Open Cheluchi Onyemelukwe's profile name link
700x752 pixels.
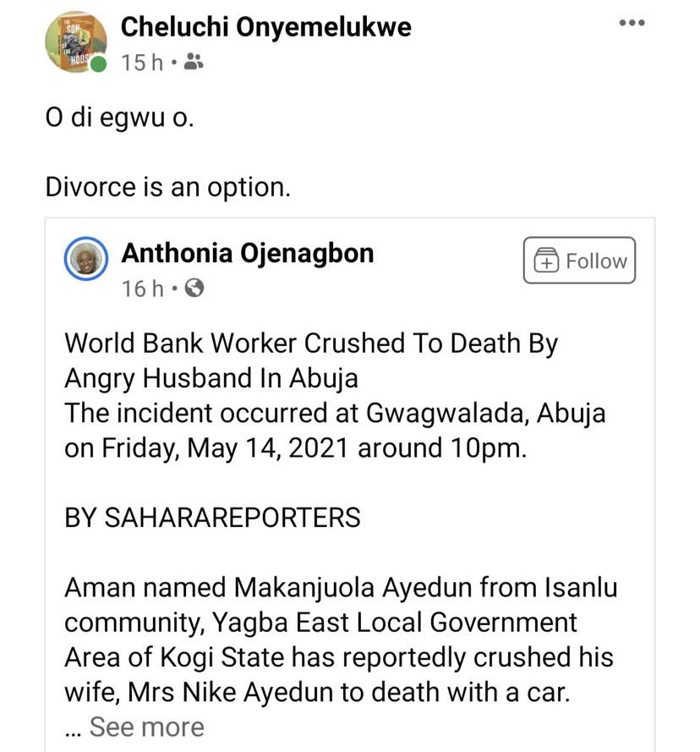coord(266,27)
